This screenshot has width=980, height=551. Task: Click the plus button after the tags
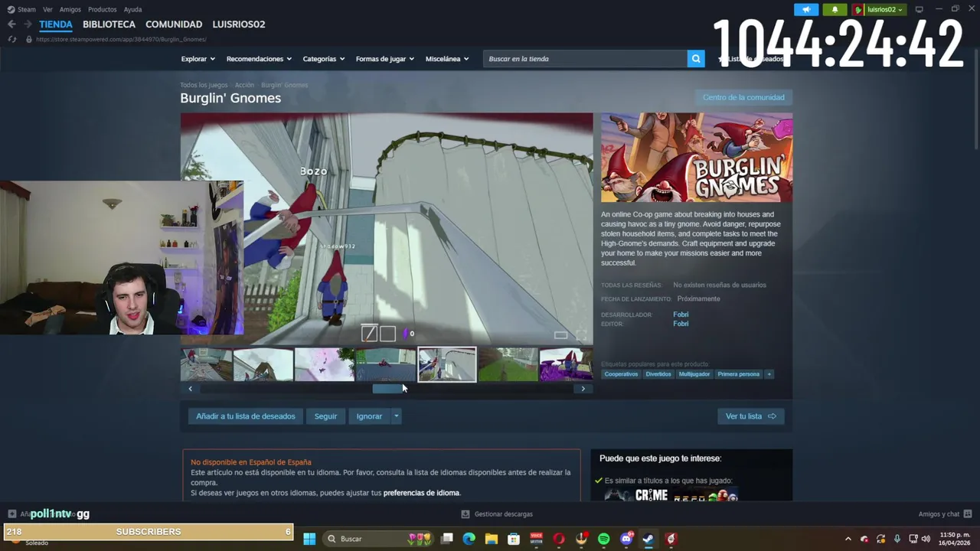point(769,374)
